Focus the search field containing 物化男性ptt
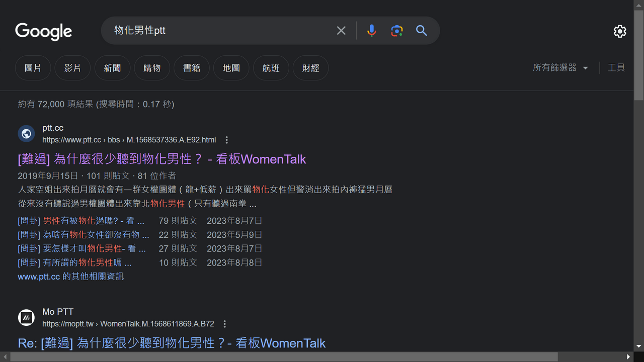The width and height of the screenshot is (644, 362). (219, 31)
